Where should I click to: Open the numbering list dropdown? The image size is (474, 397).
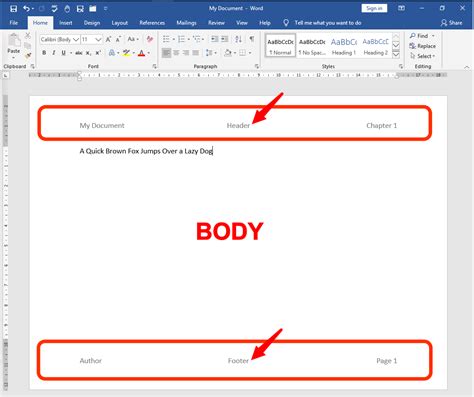pyautogui.click(x=189, y=39)
